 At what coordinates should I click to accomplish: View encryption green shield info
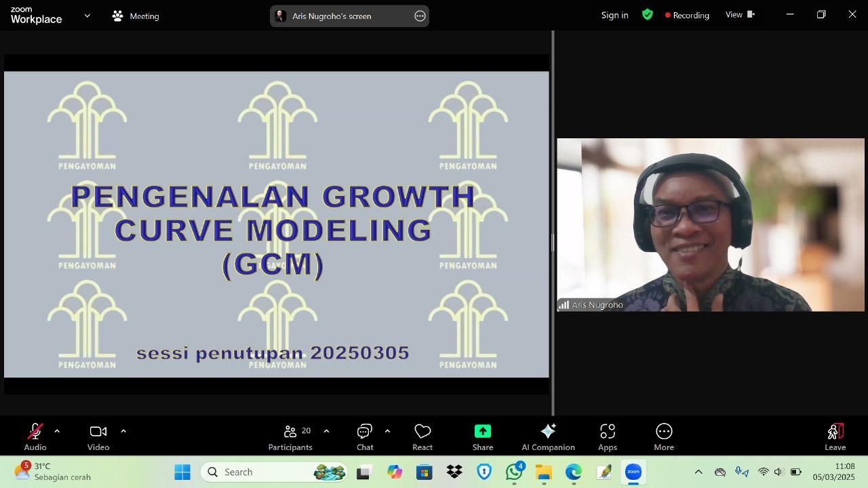(x=648, y=14)
